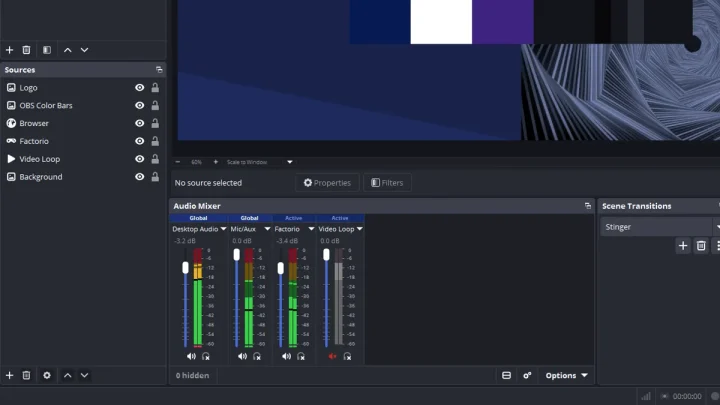
Task: Select the Background source row
Action: pos(83,177)
